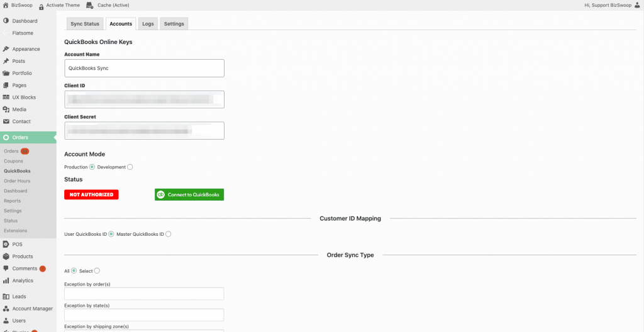Click Hi, Support BizSwoop link
This screenshot has height=332, width=644.
[608, 5]
